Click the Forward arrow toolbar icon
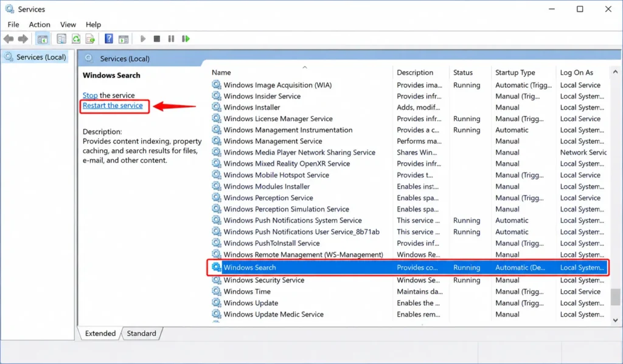Viewport: 623px width, 364px height. 23,39
